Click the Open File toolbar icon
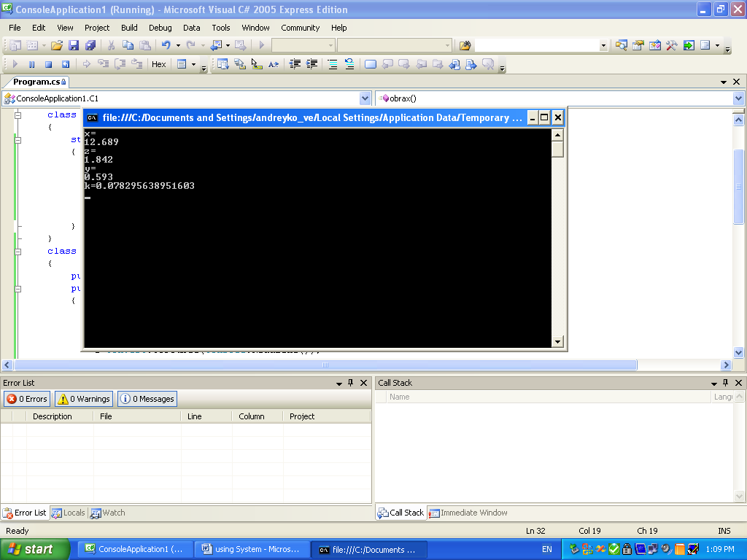The image size is (747, 560). coord(57,45)
